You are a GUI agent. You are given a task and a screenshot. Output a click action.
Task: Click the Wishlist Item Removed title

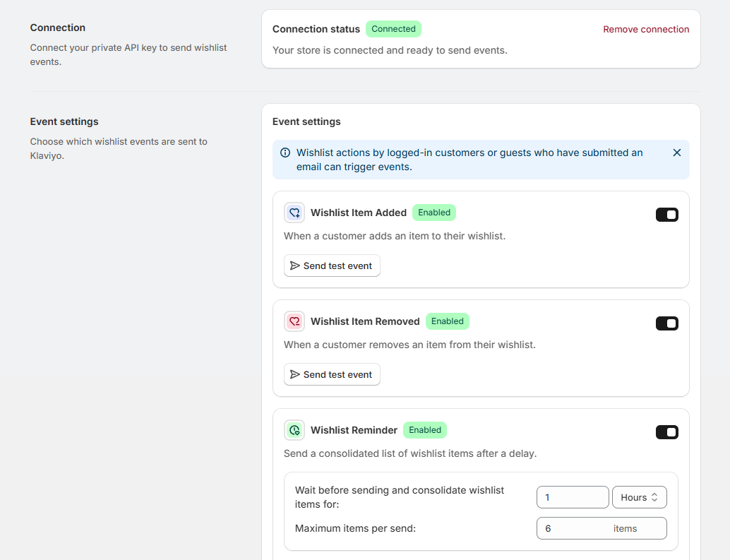point(365,321)
